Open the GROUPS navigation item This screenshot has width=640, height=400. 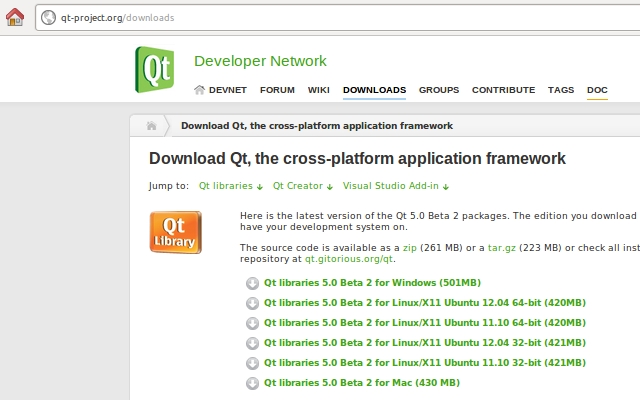439,90
